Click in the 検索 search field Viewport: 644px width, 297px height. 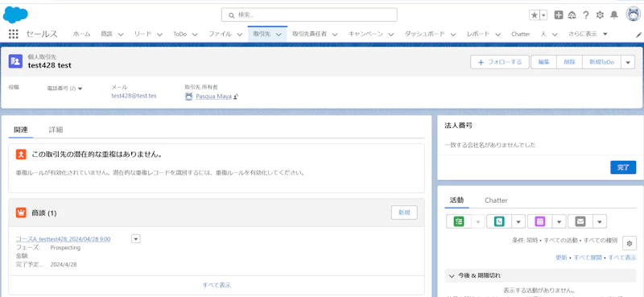click(x=309, y=14)
